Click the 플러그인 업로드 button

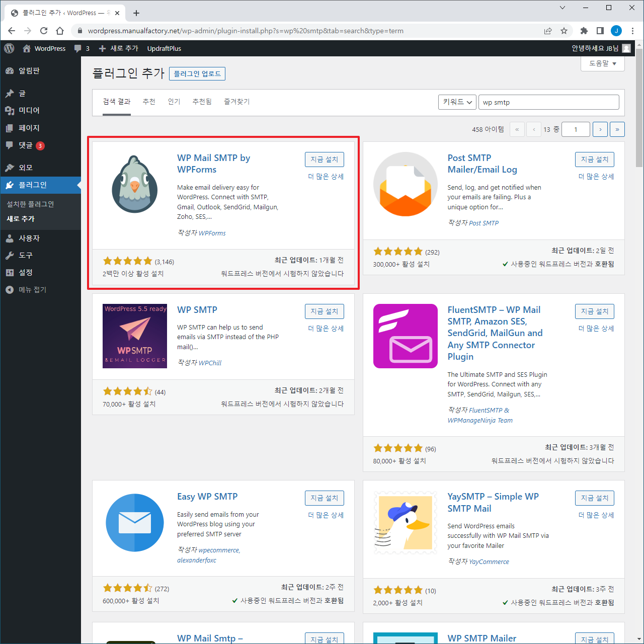click(x=197, y=73)
